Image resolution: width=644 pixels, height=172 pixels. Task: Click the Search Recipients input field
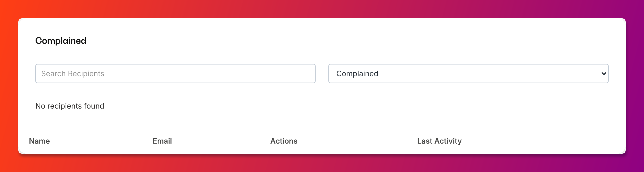(175, 74)
